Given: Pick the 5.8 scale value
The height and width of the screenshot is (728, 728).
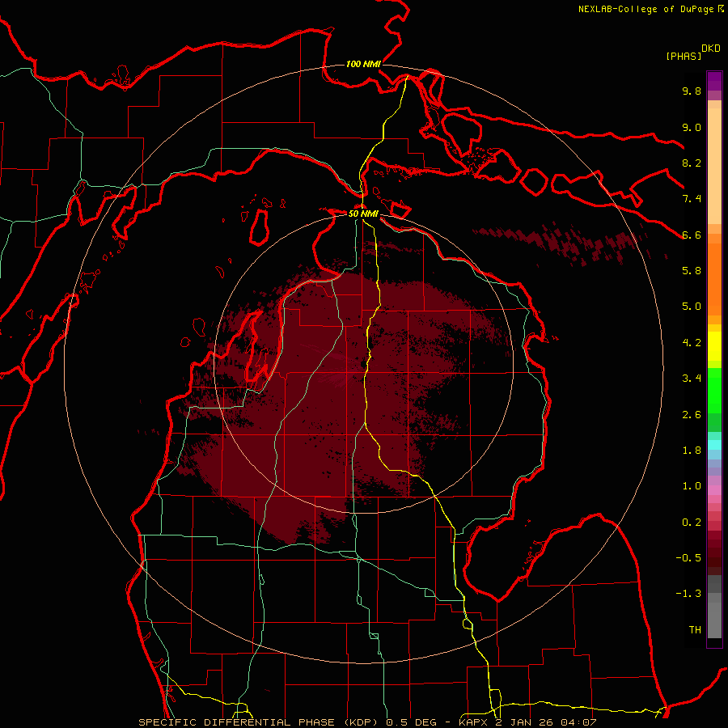Looking at the screenshot, I should [x=692, y=271].
